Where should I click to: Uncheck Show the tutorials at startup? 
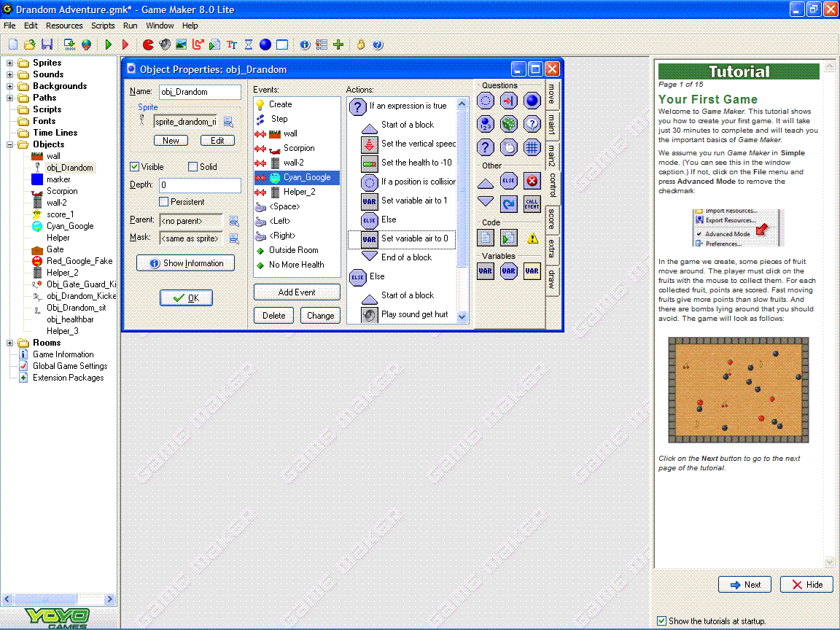tap(661, 621)
